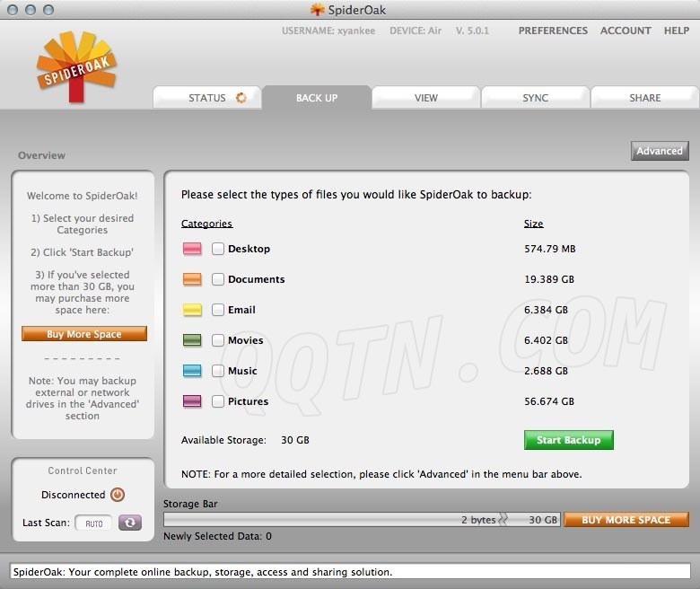
Task: Open Preferences from the top menu
Action: click(553, 31)
